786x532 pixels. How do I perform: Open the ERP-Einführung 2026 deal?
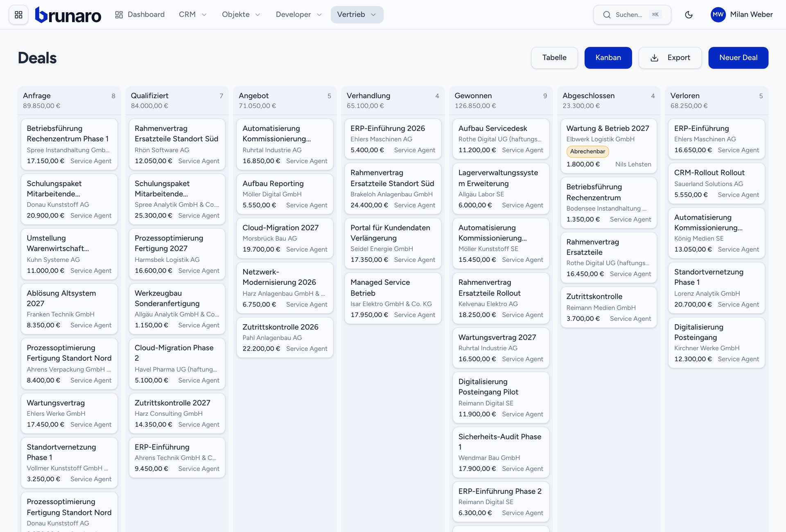(393, 139)
